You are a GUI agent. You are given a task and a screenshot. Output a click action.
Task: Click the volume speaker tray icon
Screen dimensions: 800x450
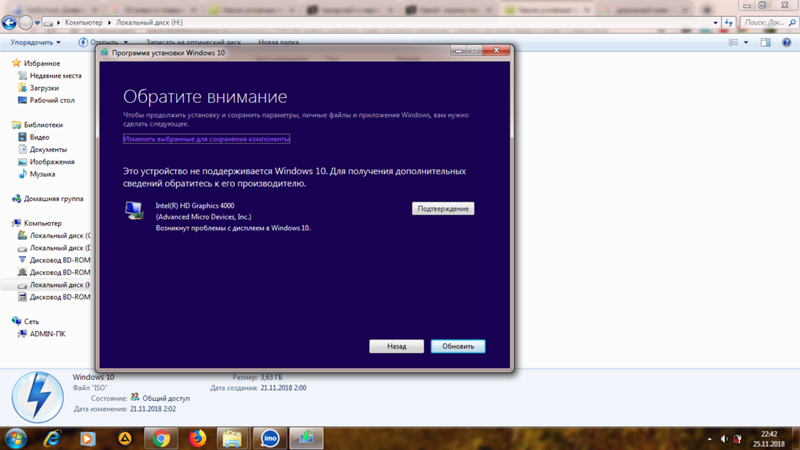tap(723, 439)
